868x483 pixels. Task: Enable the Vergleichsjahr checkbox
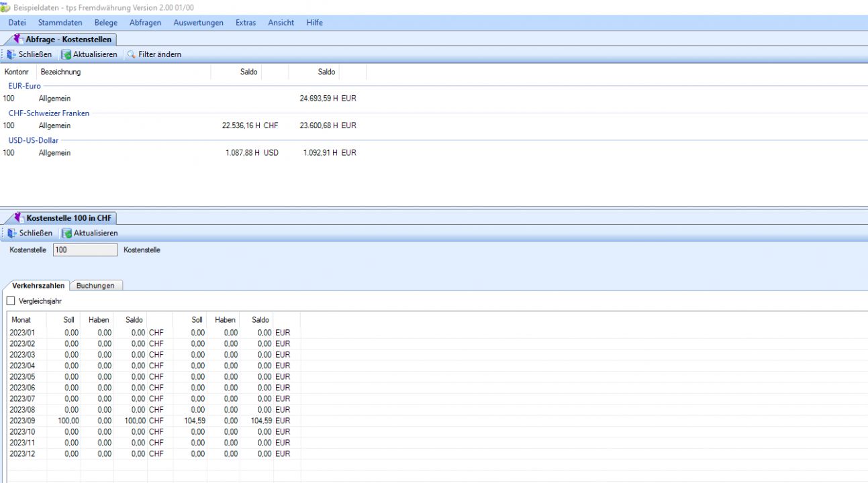[11, 301]
